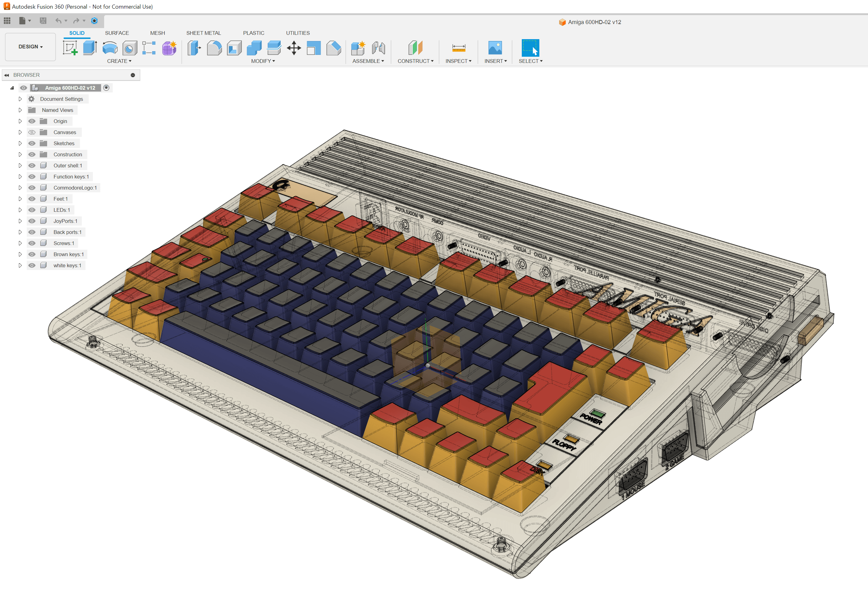Expand the JoyPorts:1 component
868x602 pixels.
[20, 221]
